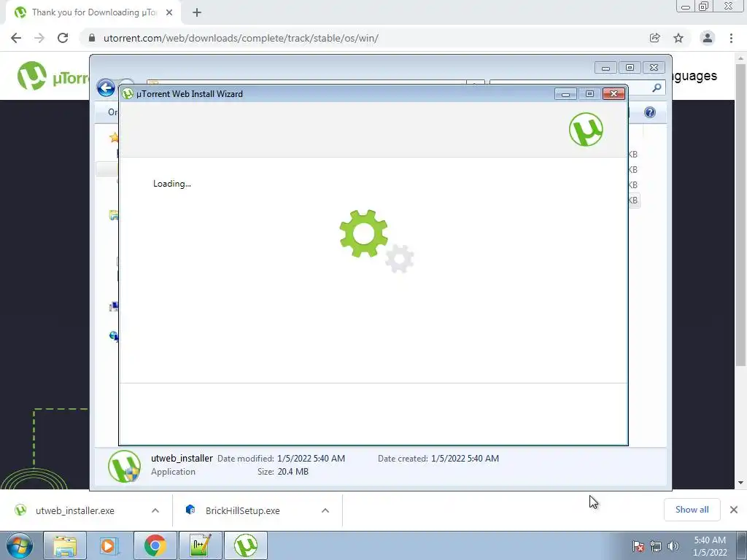
Task: Click 'Date created' value in details pane
Action: tap(465, 458)
